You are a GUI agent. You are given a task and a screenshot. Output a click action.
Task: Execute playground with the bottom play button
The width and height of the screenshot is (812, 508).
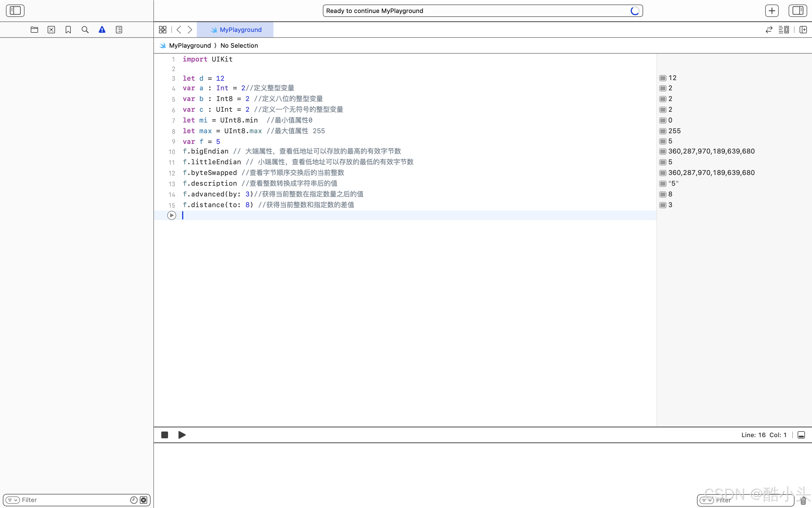(x=182, y=435)
